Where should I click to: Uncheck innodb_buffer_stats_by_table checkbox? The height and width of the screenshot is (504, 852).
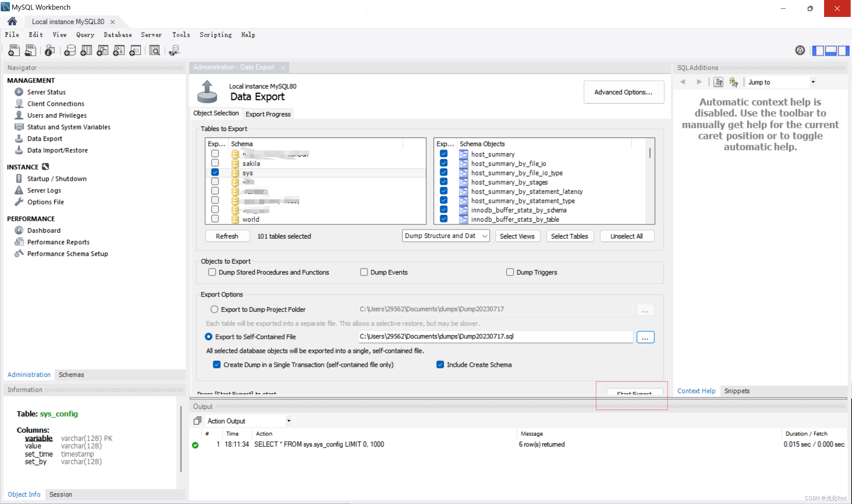coord(444,219)
